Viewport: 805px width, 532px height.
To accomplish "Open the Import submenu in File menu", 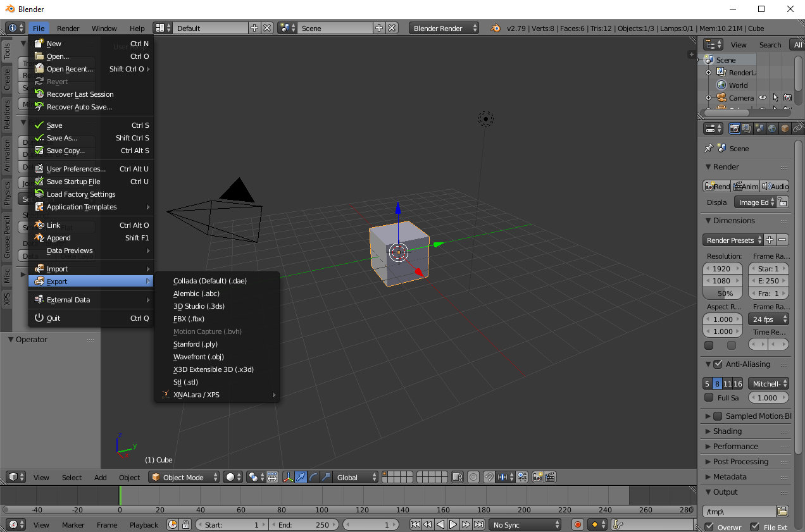I will (x=91, y=269).
